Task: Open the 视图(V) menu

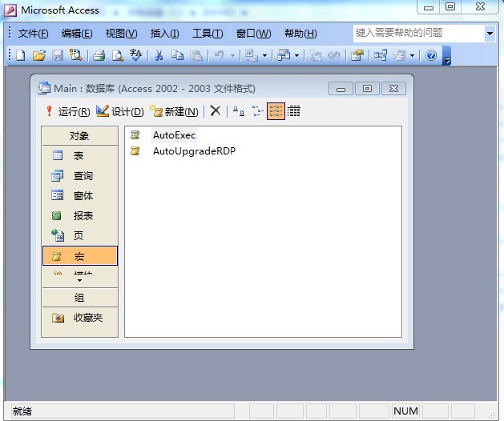Action: pos(121,34)
